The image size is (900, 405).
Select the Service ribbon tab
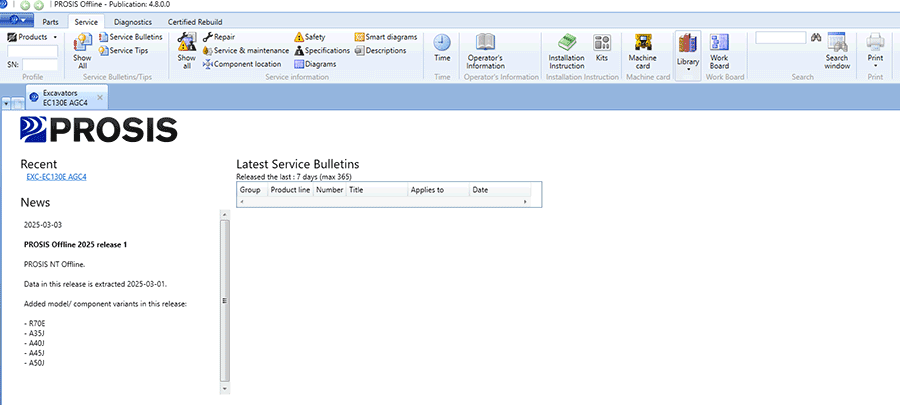86,22
